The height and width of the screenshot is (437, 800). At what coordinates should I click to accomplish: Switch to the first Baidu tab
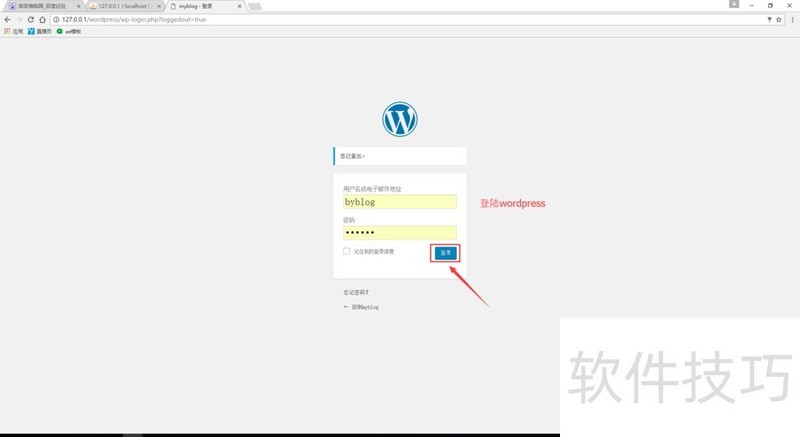[42, 6]
